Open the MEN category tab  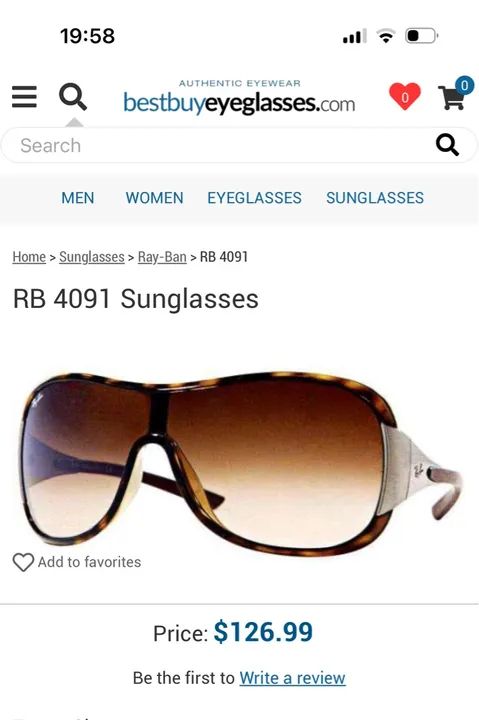[x=78, y=198]
